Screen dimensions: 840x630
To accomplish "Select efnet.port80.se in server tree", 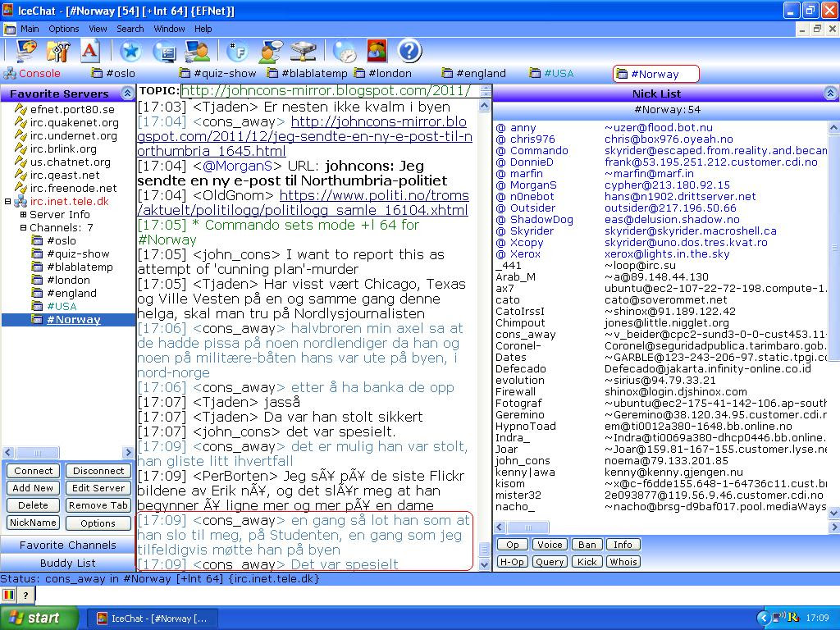I will click(72, 109).
